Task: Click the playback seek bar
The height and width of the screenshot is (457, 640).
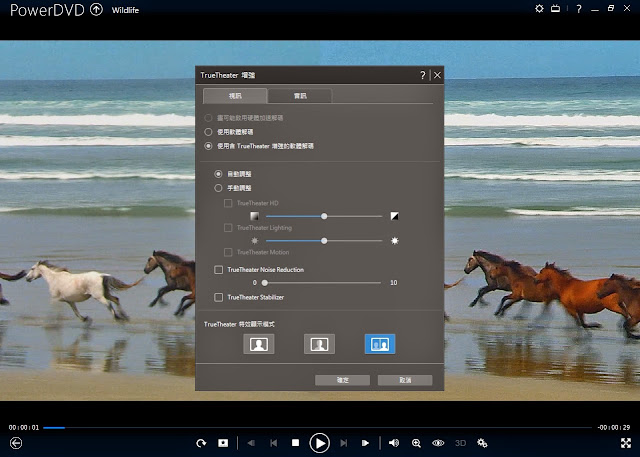Action: [x=318, y=428]
